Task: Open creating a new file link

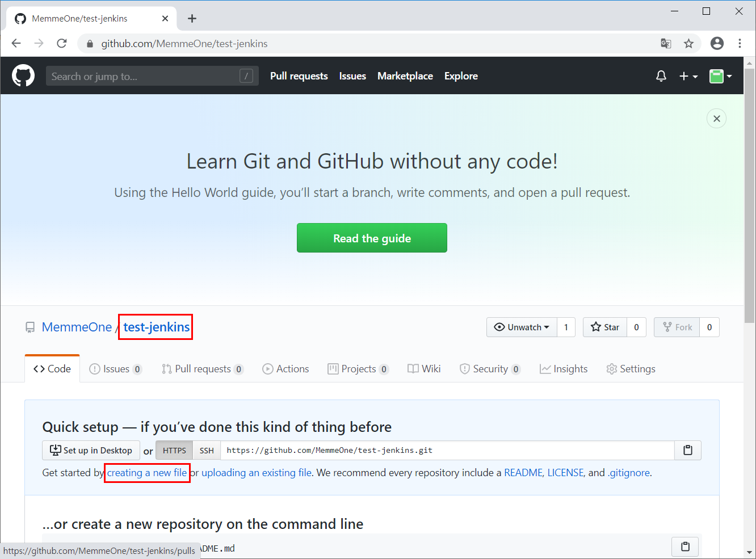Action: (x=147, y=473)
